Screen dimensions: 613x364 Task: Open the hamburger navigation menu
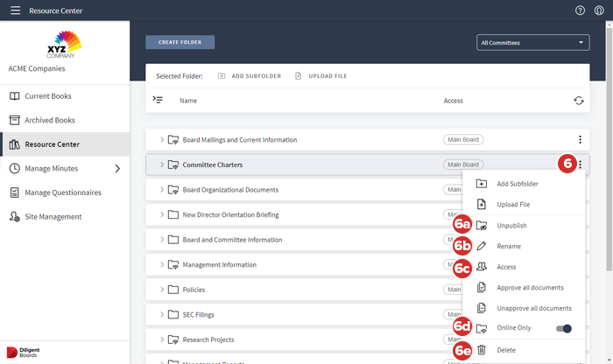click(15, 10)
